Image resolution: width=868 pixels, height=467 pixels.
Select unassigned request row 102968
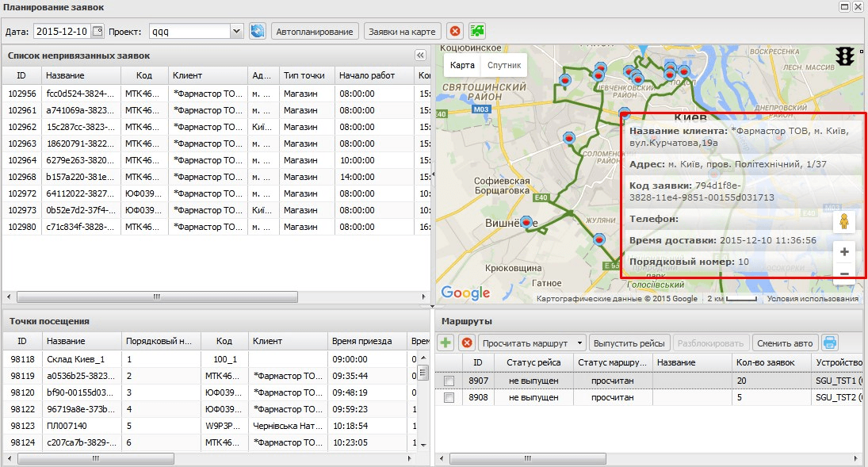click(x=216, y=177)
